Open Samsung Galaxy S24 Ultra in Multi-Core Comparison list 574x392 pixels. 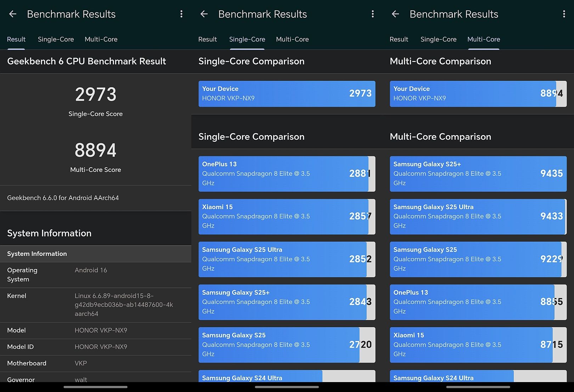coord(478,376)
